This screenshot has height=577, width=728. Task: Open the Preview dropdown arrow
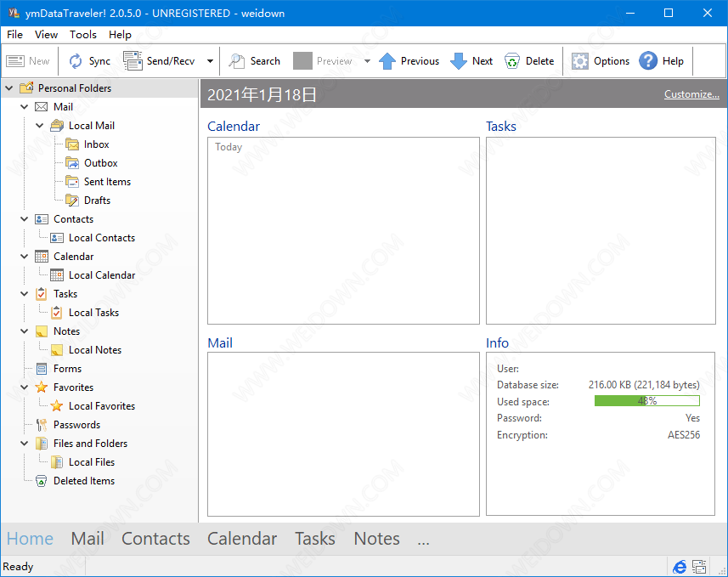[x=367, y=61]
